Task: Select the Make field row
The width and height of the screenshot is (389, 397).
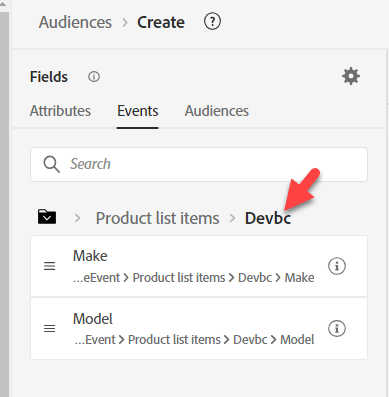Action: pyautogui.click(x=199, y=266)
